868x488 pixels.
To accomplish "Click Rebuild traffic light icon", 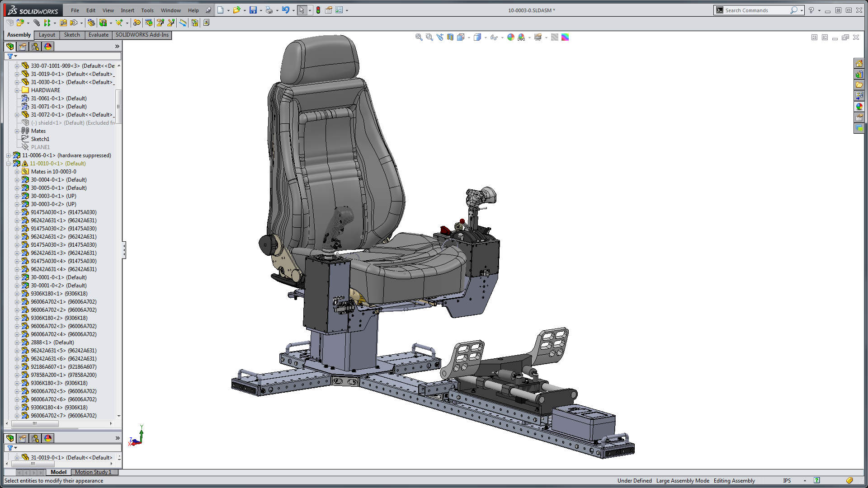I will [x=318, y=10].
